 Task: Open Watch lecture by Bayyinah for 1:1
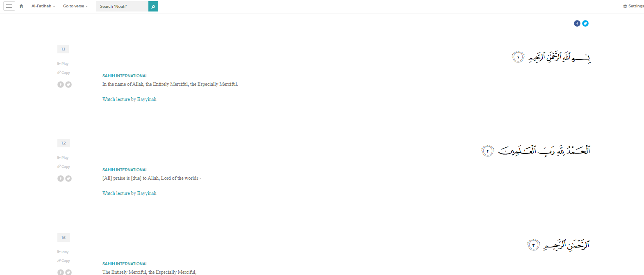[130, 99]
